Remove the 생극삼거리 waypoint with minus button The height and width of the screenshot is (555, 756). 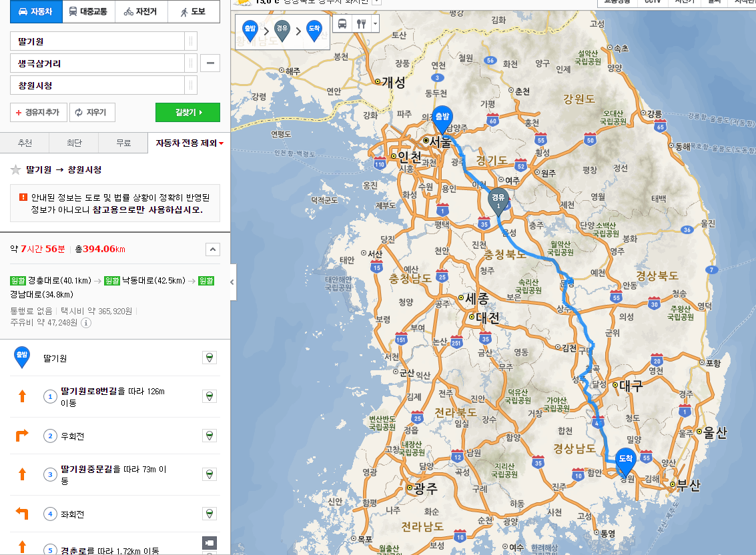coord(210,63)
